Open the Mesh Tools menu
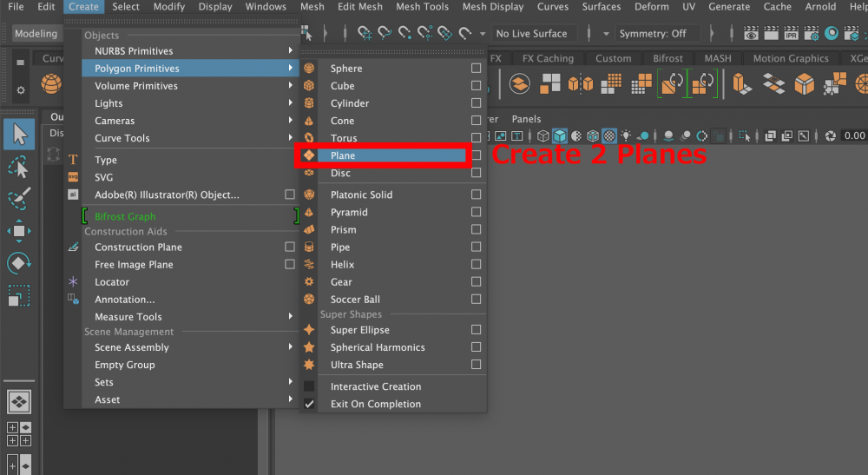The height and width of the screenshot is (475, 868). pos(423,7)
